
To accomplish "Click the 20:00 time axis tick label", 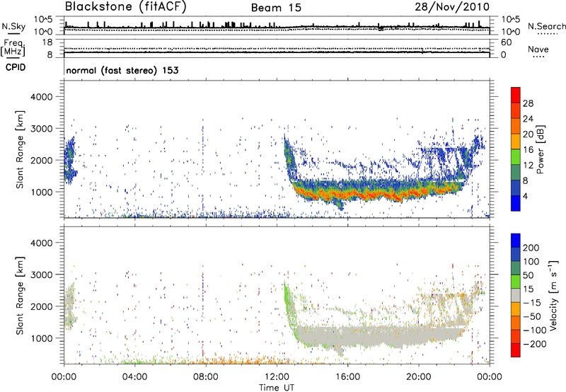I will pos(418,377).
